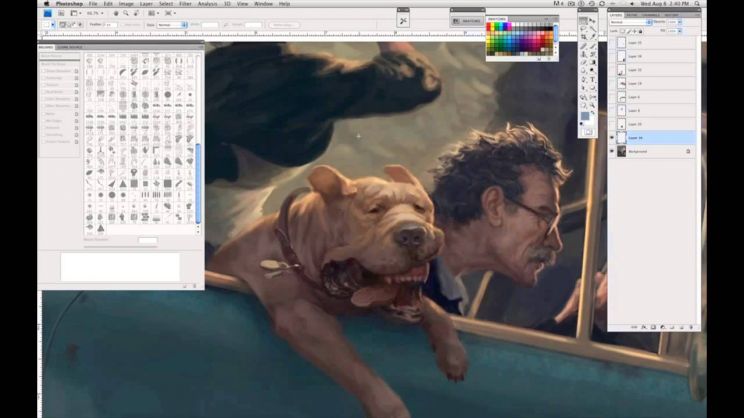
Task: Swap foreground and background colors
Action: click(593, 113)
